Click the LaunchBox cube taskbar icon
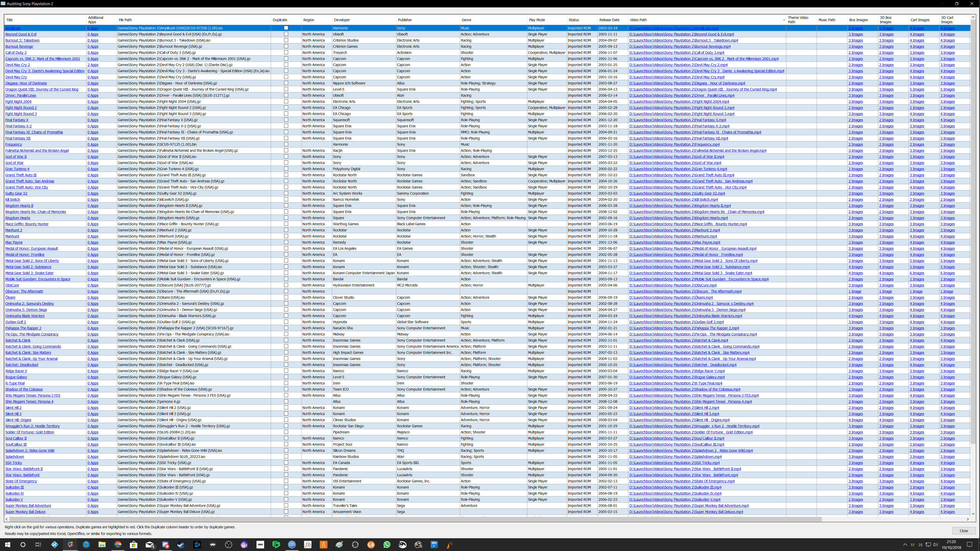 (x=70, y=545)
